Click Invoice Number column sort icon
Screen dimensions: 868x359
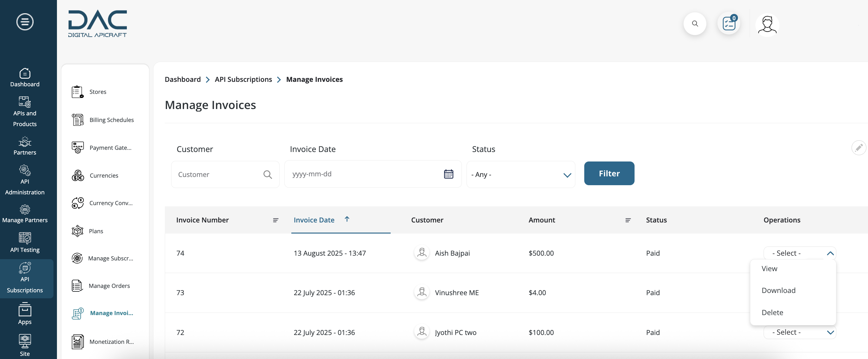(275, 220)
